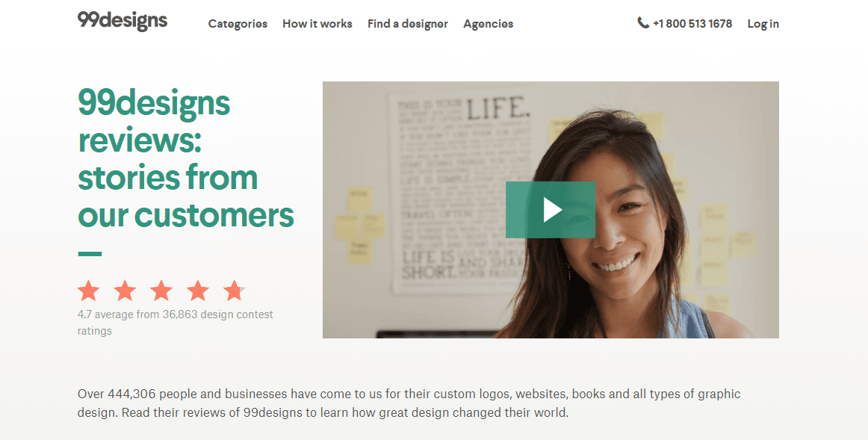Screen dimensions: 868x440
Task: Click the first rating star
Action: [x=89, y=290]
